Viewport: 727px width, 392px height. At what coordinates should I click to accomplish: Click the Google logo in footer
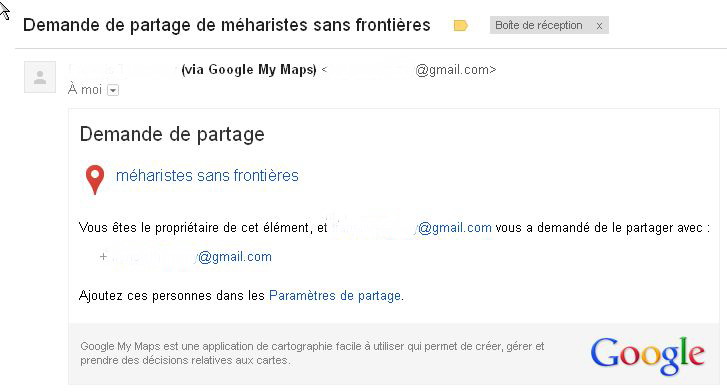[648, 356]
